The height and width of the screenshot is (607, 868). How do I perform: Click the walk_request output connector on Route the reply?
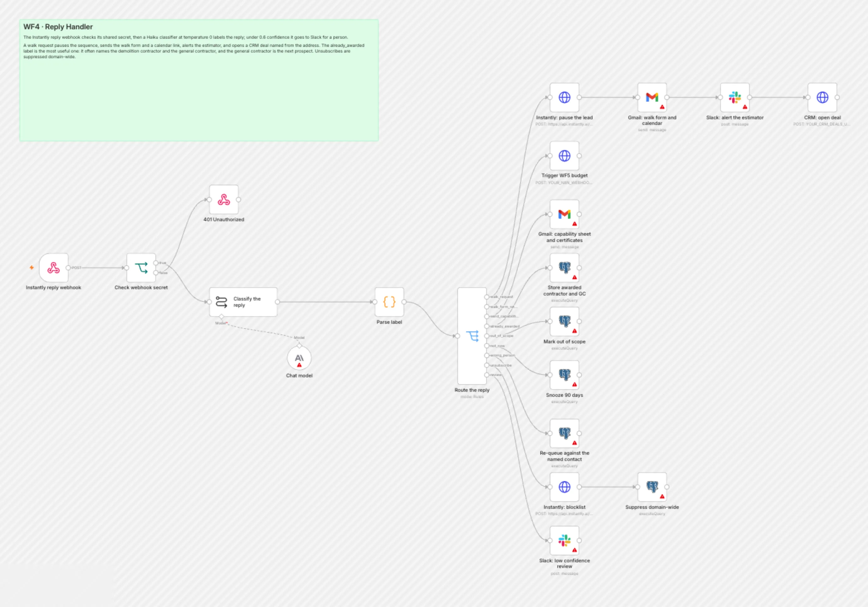(x=487, y=297)
